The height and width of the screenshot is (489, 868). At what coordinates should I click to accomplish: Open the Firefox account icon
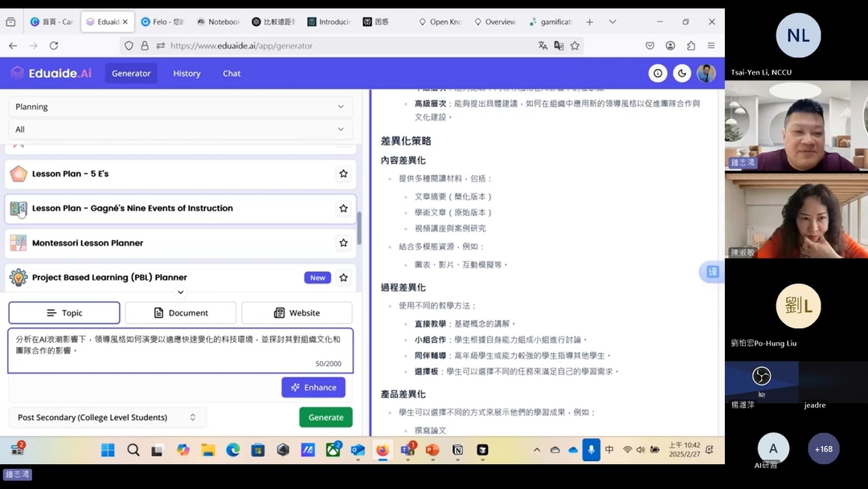click(x=670, y=46)
